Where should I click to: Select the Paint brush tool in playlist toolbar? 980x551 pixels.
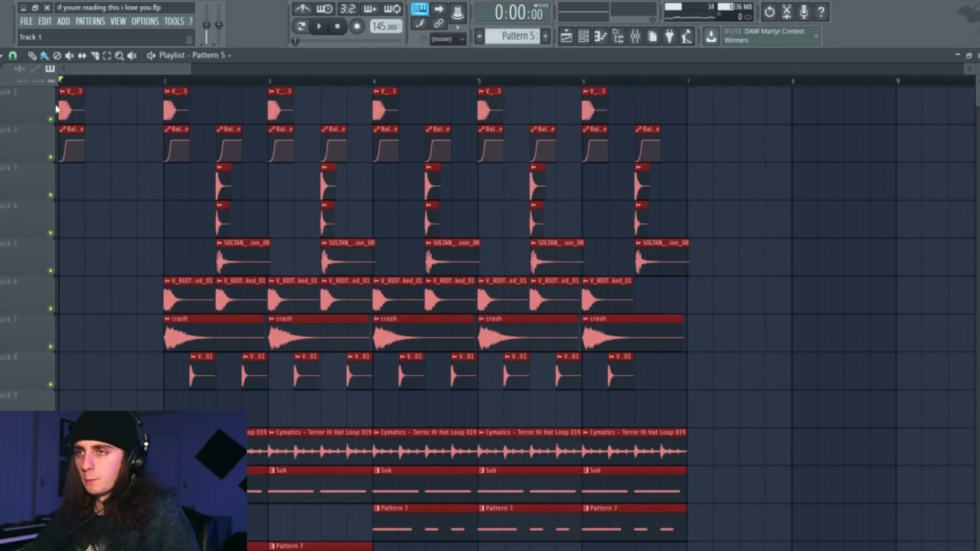(x=44, y=55)
